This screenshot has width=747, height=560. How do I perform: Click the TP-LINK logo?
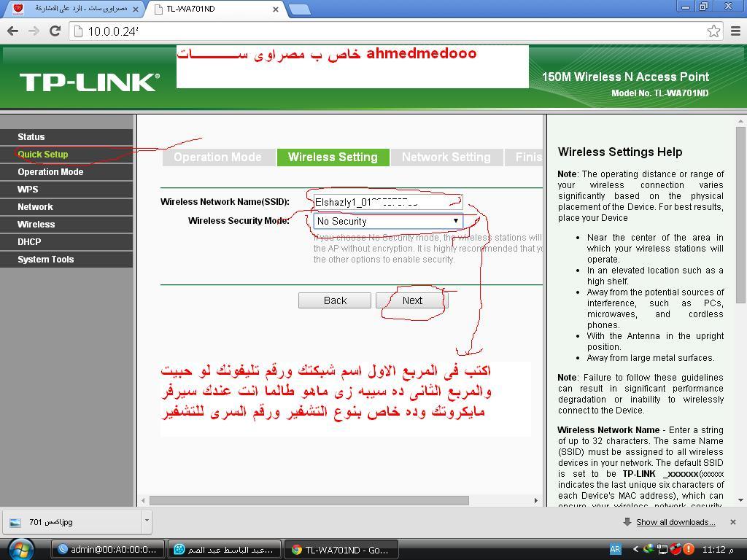coord(90,82)
